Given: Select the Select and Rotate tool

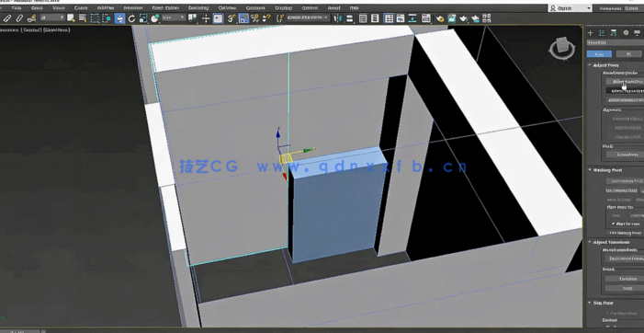Looking at the screenshot, I should tap(131, 18).
